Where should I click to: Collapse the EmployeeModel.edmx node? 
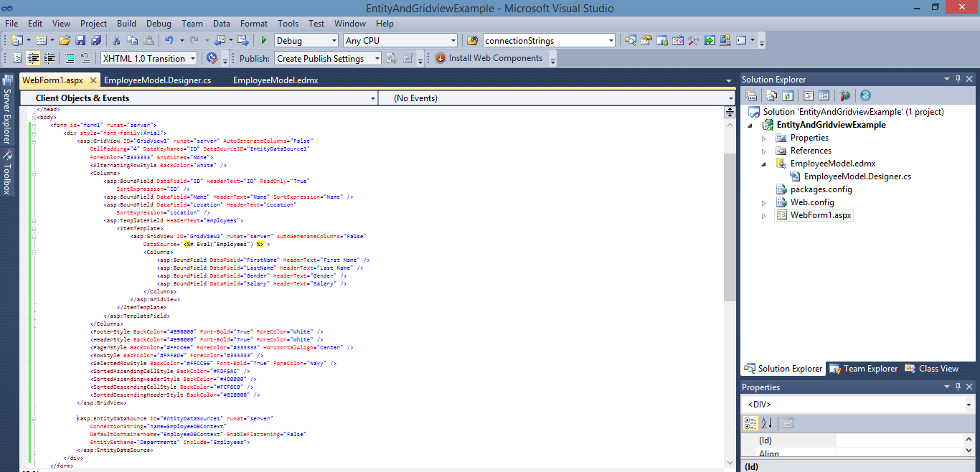pyautogui.click(x=764, y=164)
